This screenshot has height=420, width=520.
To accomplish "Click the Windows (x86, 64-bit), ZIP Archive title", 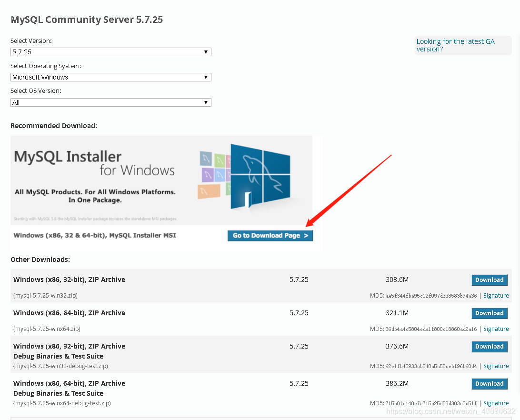I will pyautogui.click(x=70, y=313).
